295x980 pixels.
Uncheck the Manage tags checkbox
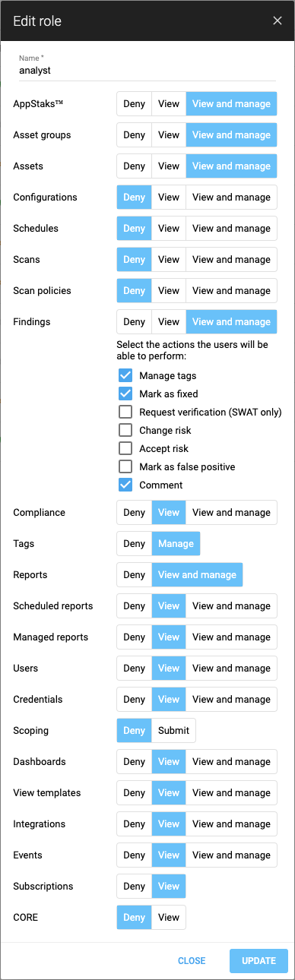[x=125, y=375]
